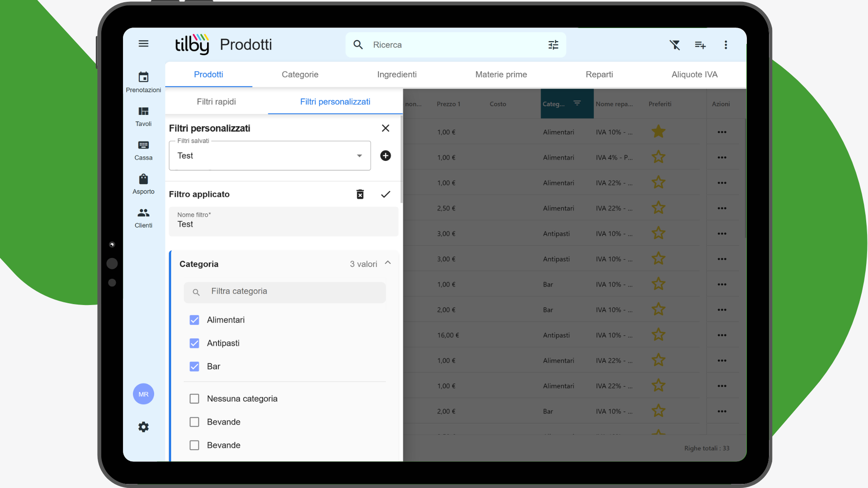Uncheck the Bar category checkbox
This screenshot has height=488, width=868.
pyautogui.click(x=194, y=366)
